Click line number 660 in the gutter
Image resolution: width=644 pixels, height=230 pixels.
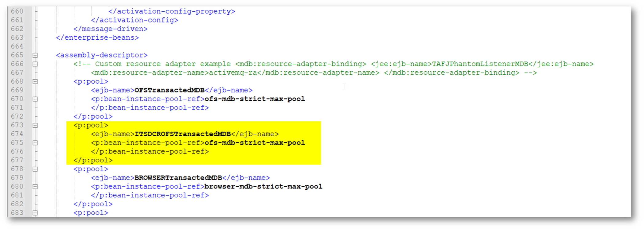(x=17, y=11)
